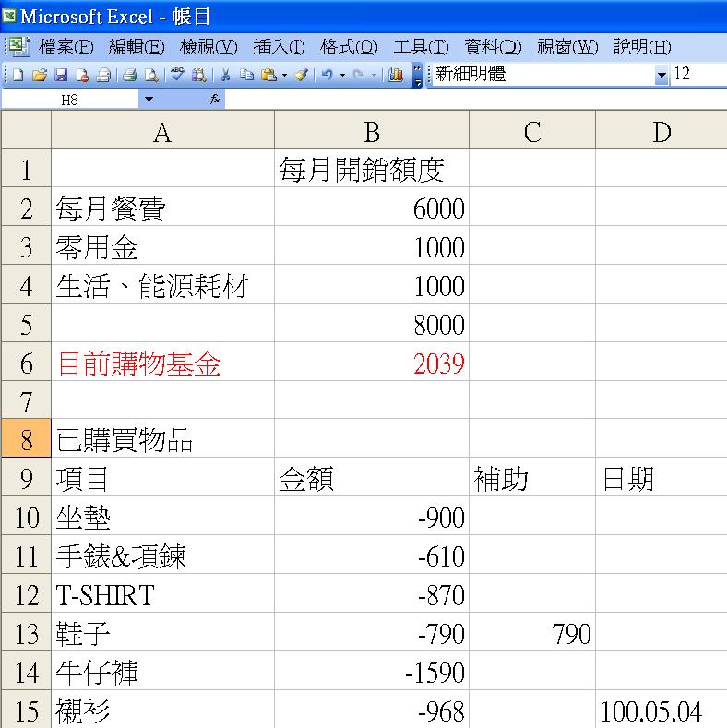Screen dimensions: 727x728
Task: Select the date cell 100.05.04
Action: pos(661,710)
